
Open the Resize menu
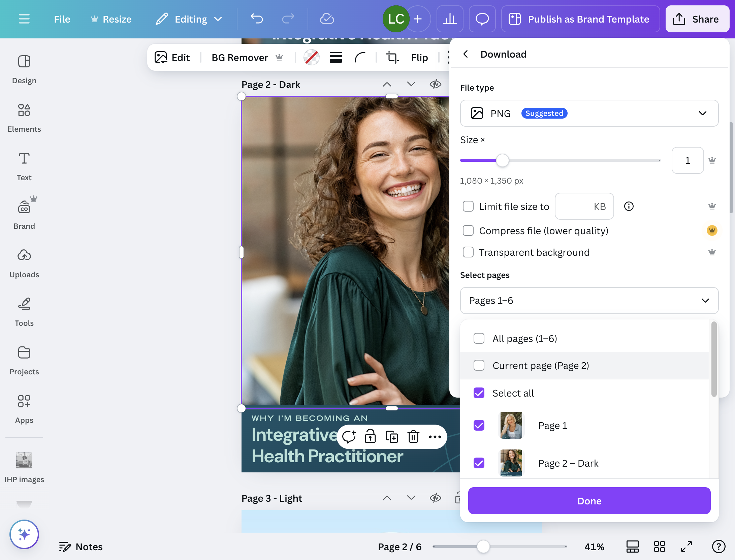click(x=111, y=19)
